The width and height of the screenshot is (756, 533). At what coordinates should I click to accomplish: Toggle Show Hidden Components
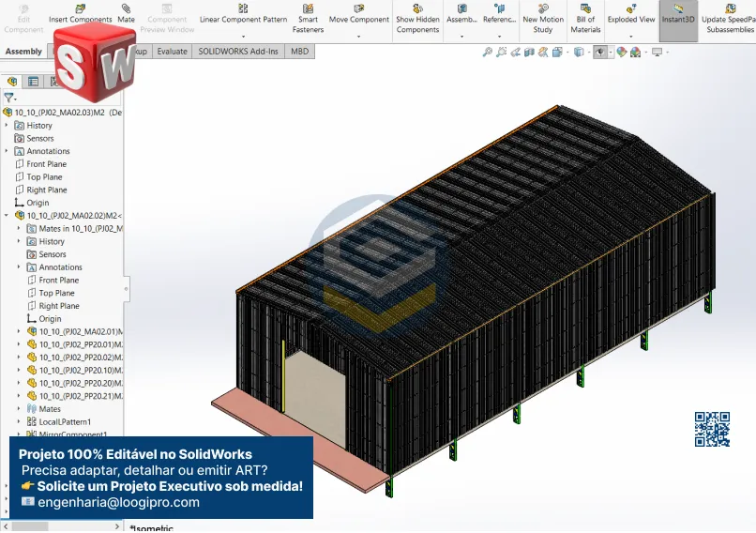pyautogui.click(x=417, y=17)
